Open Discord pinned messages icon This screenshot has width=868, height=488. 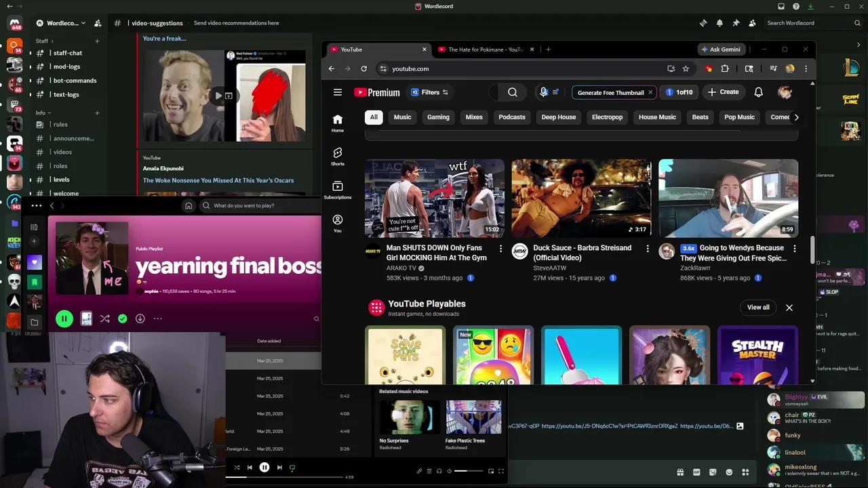[x=736, y=23]
